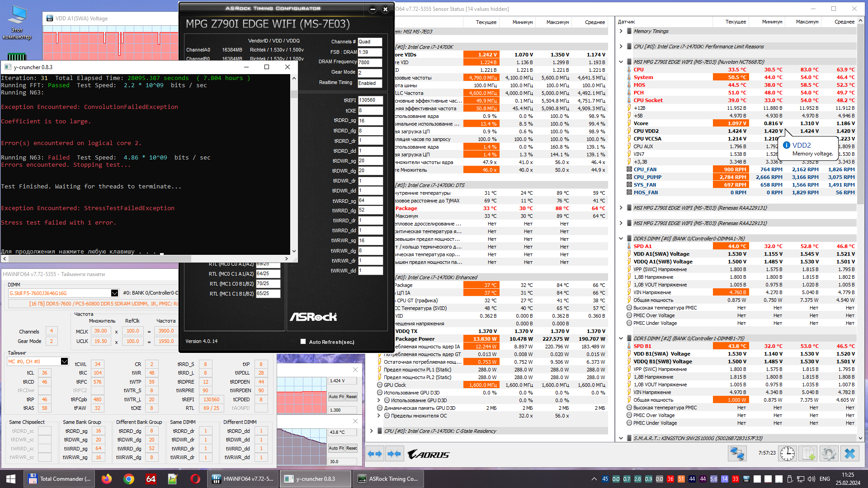Collapse the DDR5 DIMM [#0] sensor group
The width and height of the screenshot is (868, 488).
(x=621, y=239)
